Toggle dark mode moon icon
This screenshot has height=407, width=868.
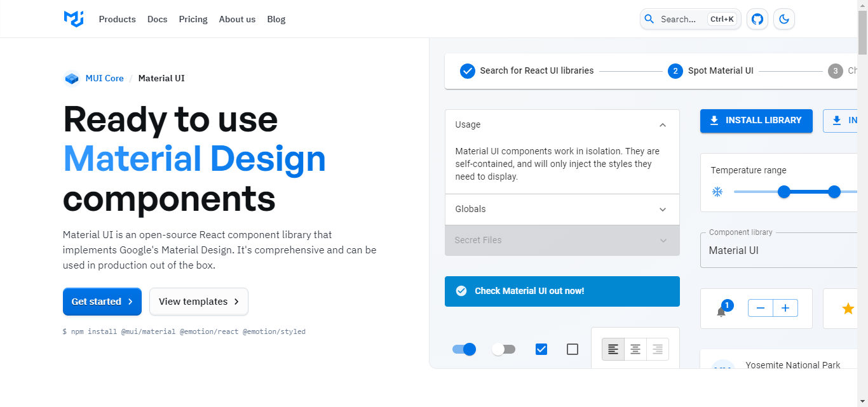pos(784,19)
